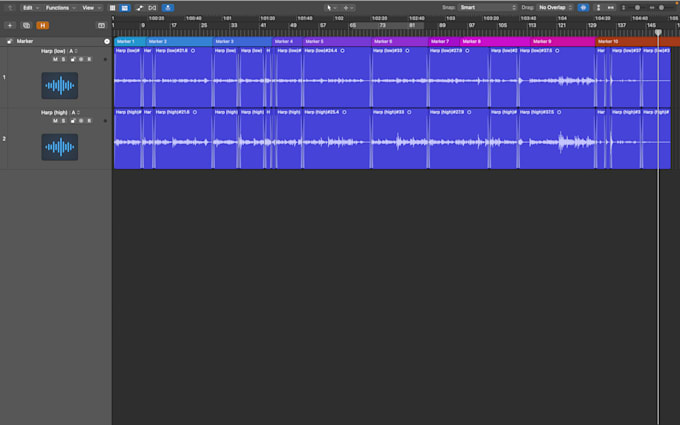The width and height of the screenshot is (680, 425).
Task: Select Harp (high)#21.6 audio region
Action: 183,138
